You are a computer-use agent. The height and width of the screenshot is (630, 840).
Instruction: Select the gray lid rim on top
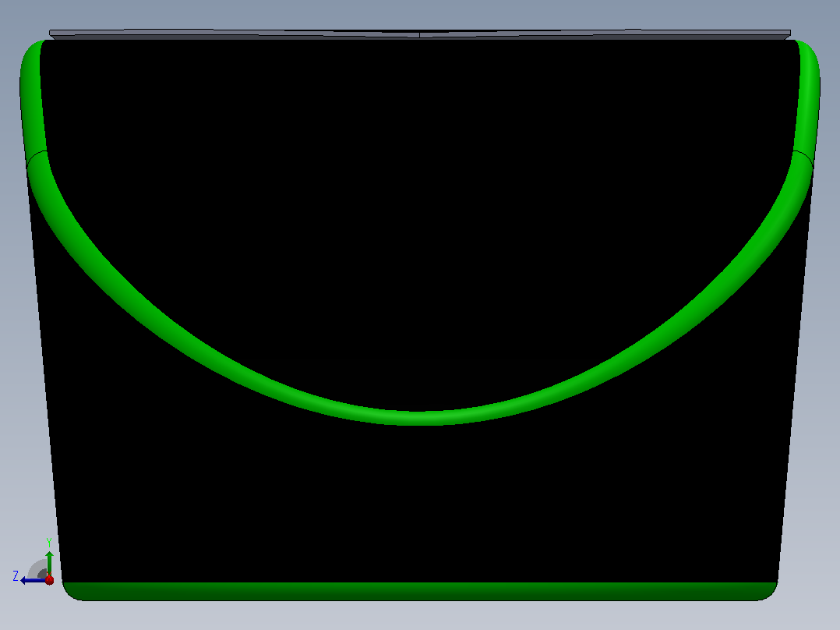[x=419, y=34]
